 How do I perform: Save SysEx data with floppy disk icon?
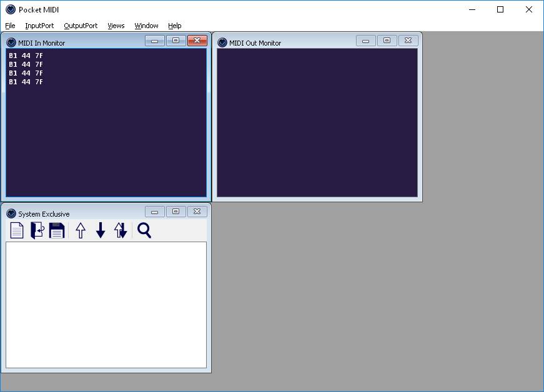pyautogui.click(x=57, y=230)
